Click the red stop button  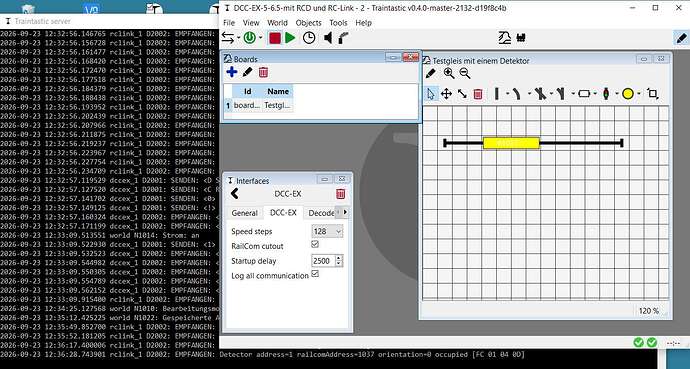pos(275,38)
